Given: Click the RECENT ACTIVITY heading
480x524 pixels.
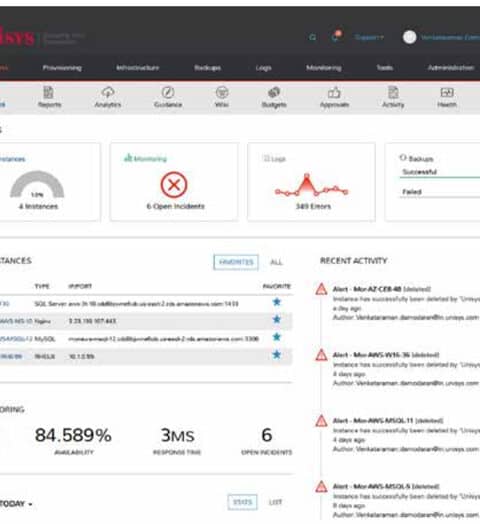Looking at the screenshot, I should click(x=353, y=261).
